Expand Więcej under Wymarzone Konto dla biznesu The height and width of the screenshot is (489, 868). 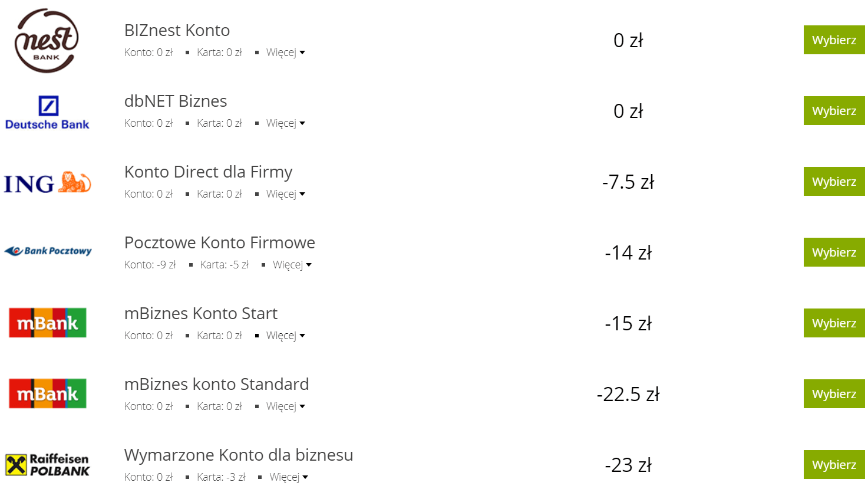pyautogui.click(x=289, y=477)
